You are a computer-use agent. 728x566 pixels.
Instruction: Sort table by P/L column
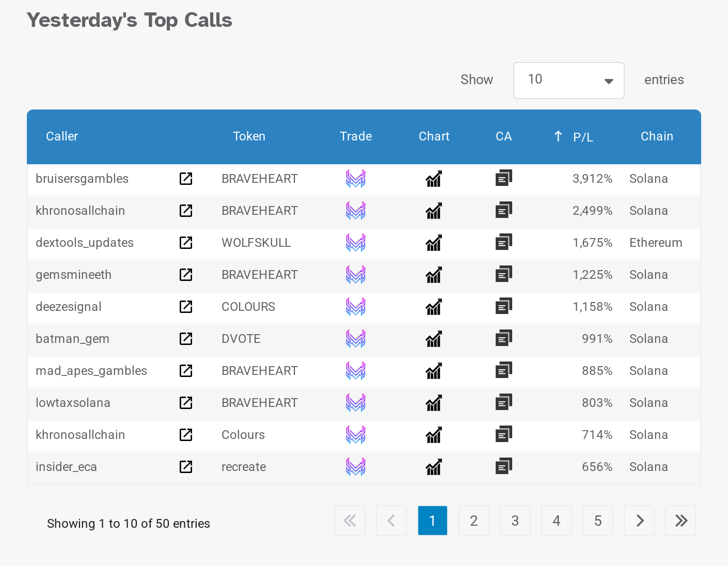click(x=582, y=137)
